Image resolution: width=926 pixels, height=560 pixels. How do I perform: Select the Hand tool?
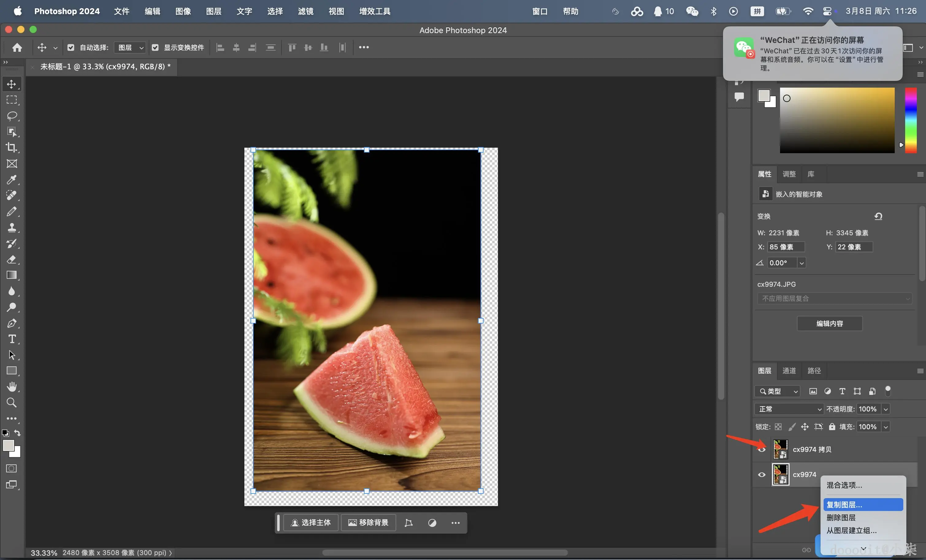coord(12,387)
